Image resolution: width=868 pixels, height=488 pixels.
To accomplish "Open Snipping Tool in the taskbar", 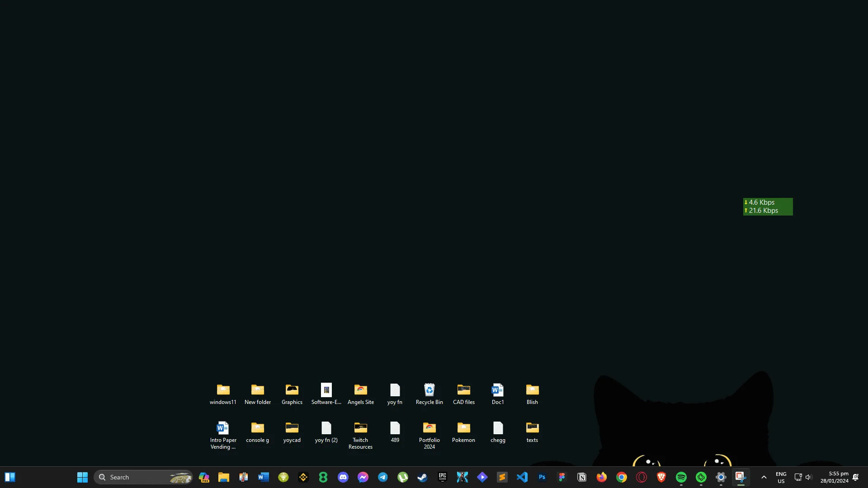I will 741,477.
